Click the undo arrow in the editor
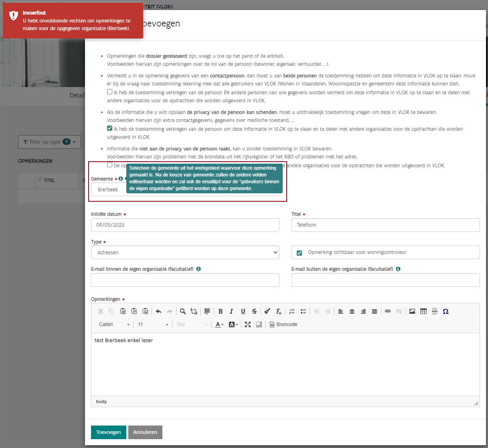This screenshot has width=488, height=448. (158, 311)
